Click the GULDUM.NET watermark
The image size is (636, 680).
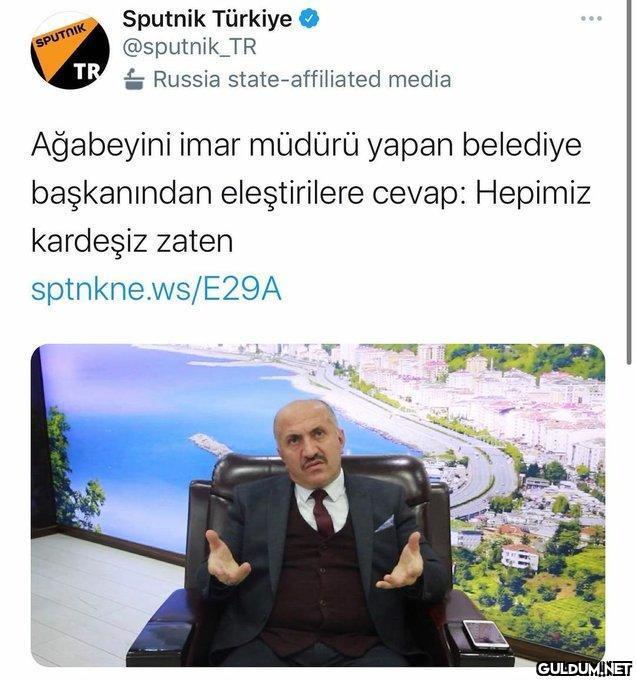pyautogui.click(x=584, y=668)
